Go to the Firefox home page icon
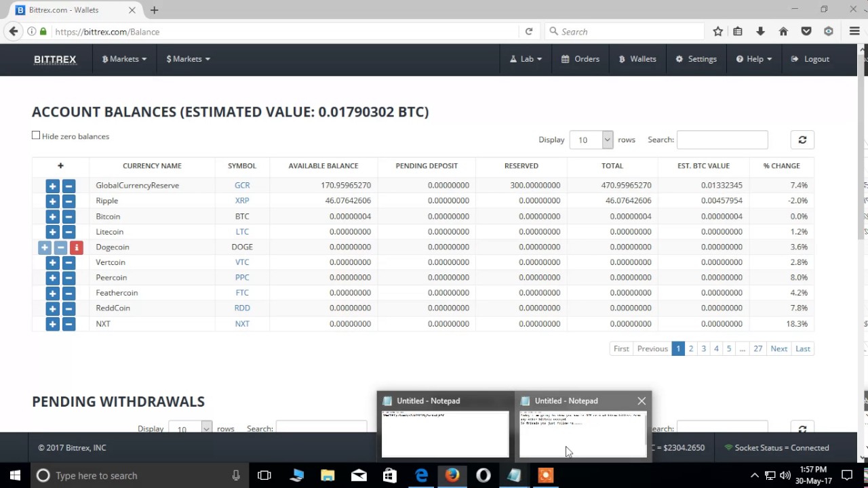Viewport: 868px width, 488px height. pos(783,31)
